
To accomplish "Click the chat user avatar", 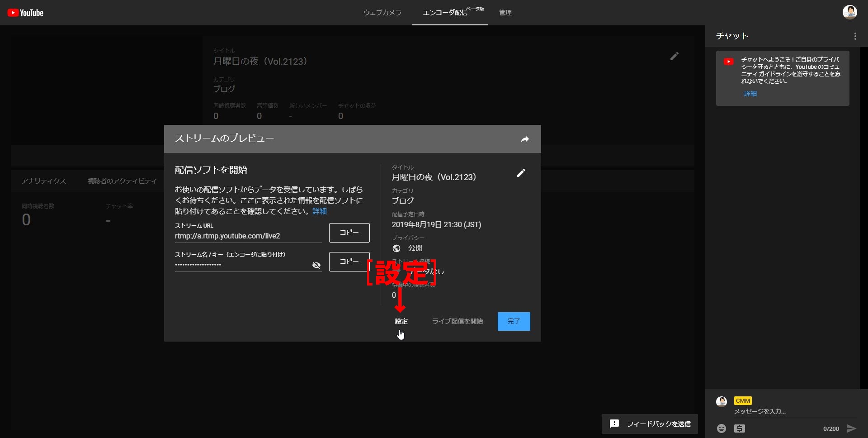I will [x=722, y=401].
